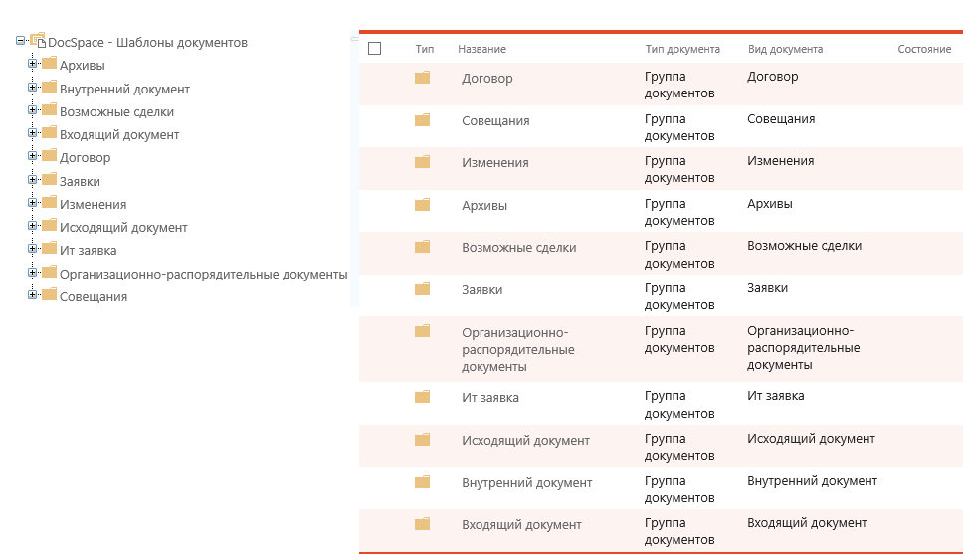This screenshot has height=560, width=963.
Task: Open the Совещания link in table
Action: (495, 121)
